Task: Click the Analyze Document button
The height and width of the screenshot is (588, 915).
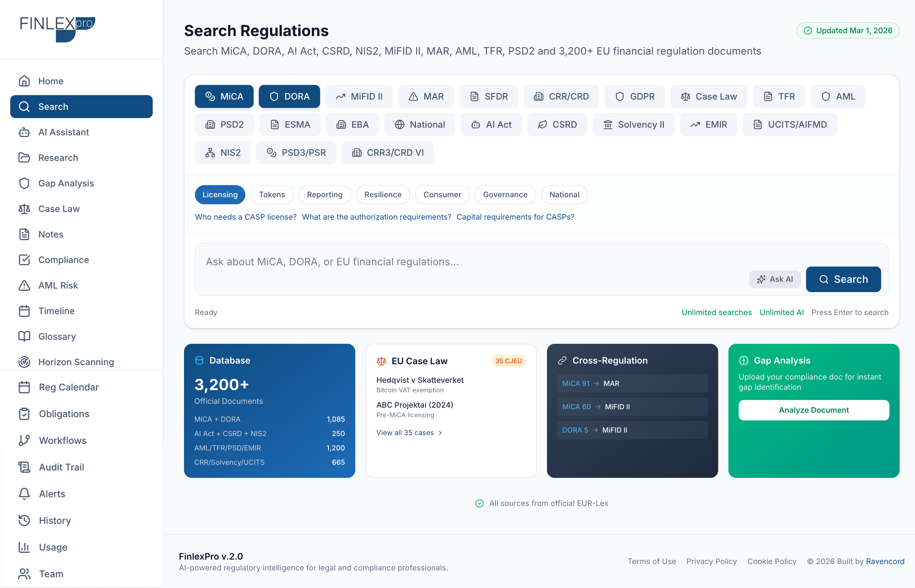Action: pos(813,410)
